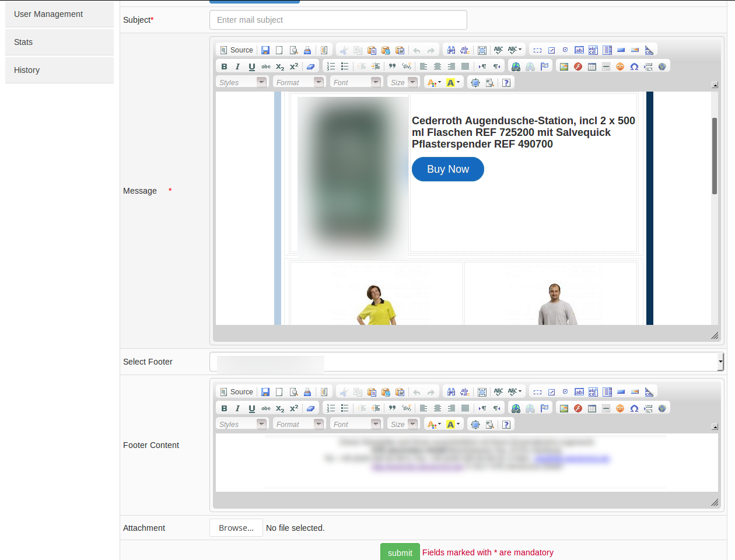Insert an anchor flag in Message editor
This screenshot has width=735, height=560.
(544, 66)
